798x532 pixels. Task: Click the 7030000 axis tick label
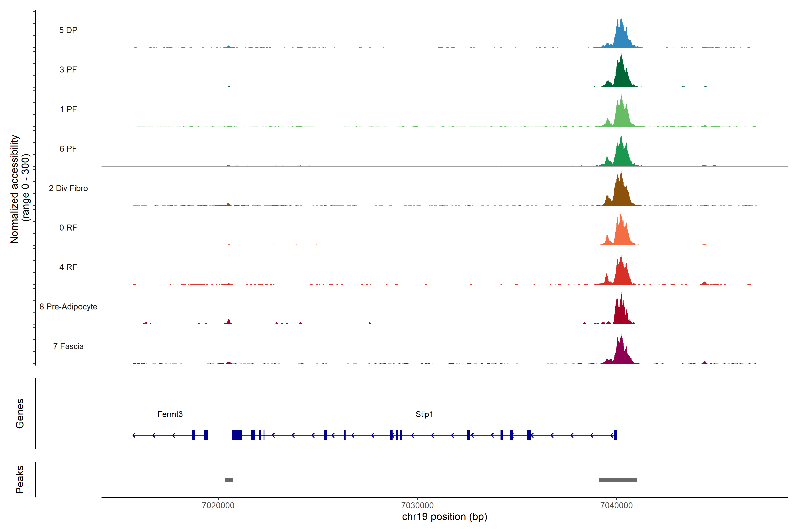pyautogui.click(x=417, y=506)
